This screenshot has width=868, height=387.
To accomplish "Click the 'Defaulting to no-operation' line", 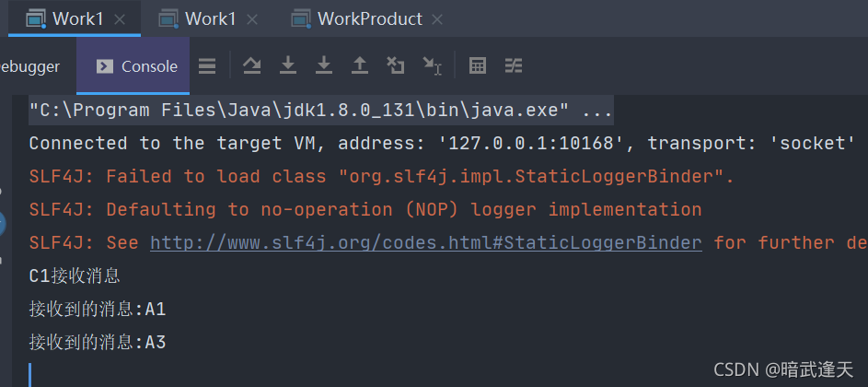I will point(365,210).
